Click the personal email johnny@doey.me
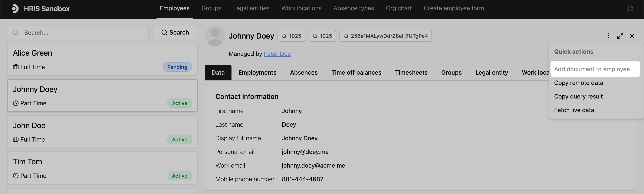The image size is (644, 194). [305, 152]
